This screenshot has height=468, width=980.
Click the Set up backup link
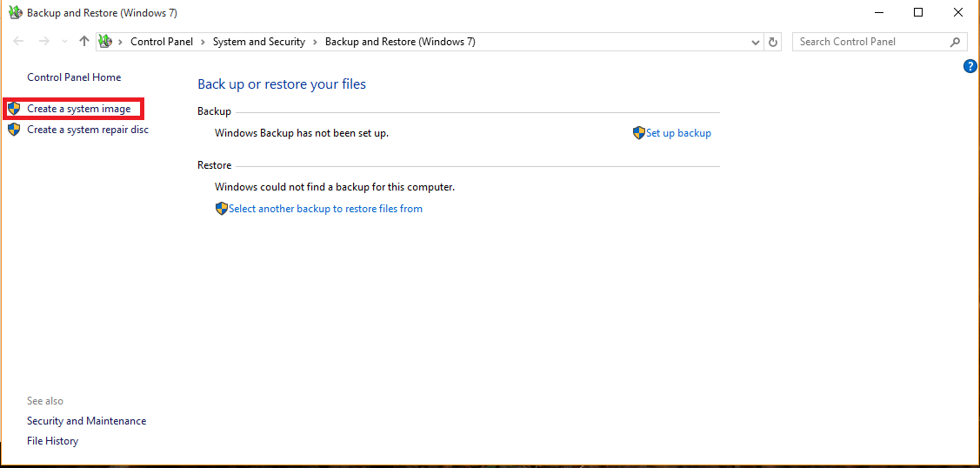[678, 133]
